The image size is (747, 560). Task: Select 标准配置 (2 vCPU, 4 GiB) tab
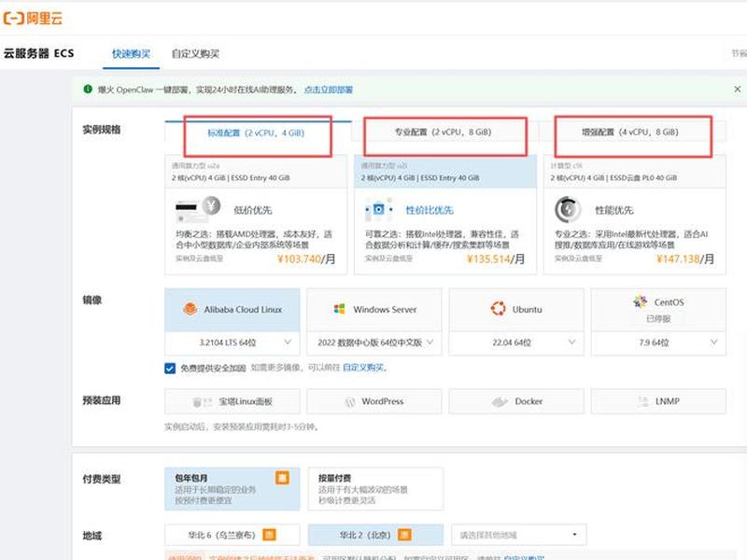point(256,133)
